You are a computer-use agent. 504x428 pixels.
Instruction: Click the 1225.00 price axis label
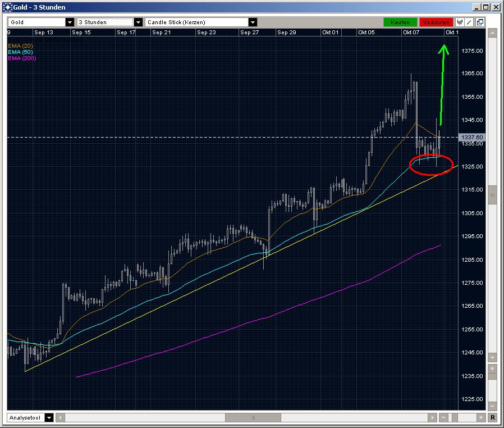click(x=472, y=399)
